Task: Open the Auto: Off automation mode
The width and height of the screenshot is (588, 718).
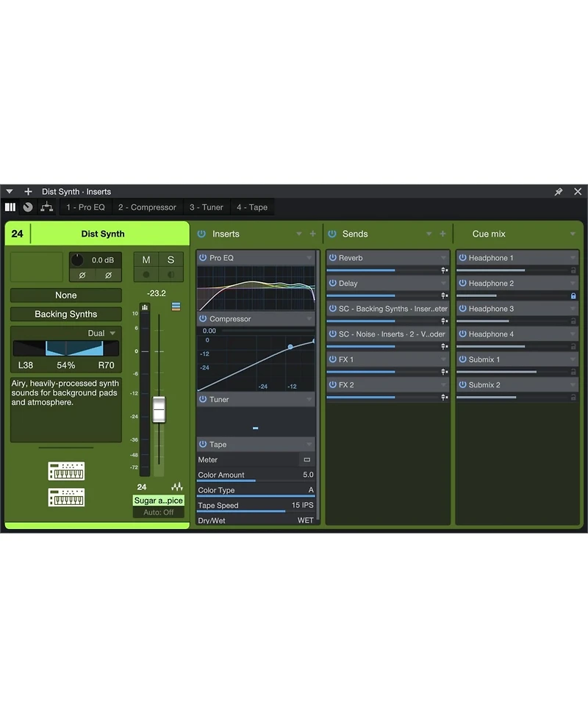Action: tap(159, 512)
